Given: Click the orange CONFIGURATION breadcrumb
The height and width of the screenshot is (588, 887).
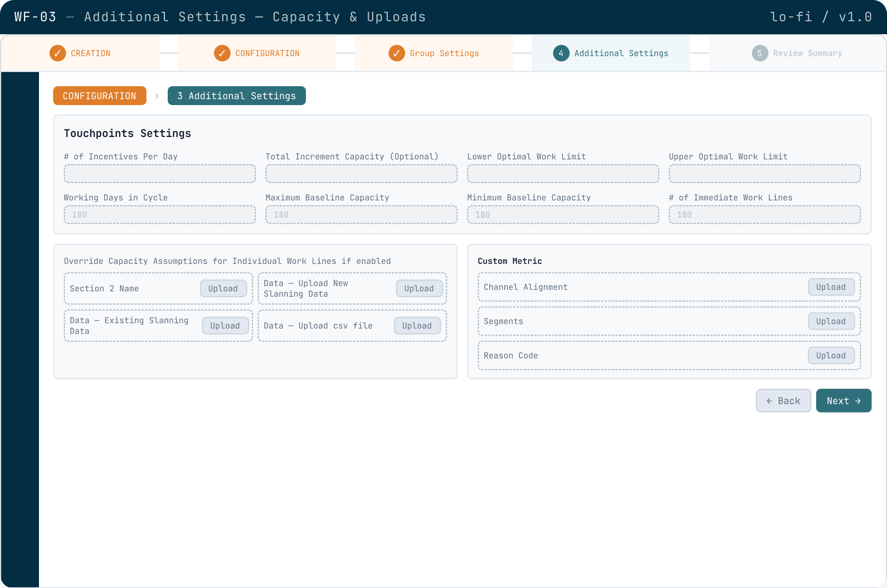Looking at the screenshot, I should (100, 96).
